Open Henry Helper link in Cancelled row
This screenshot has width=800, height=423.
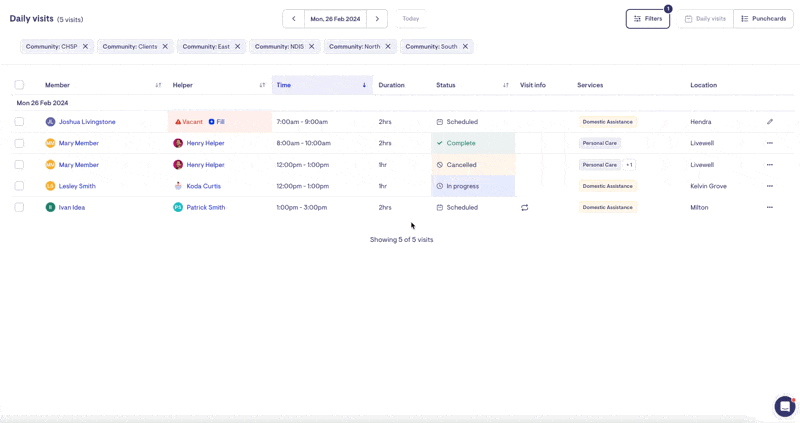(x=205, y=165)
